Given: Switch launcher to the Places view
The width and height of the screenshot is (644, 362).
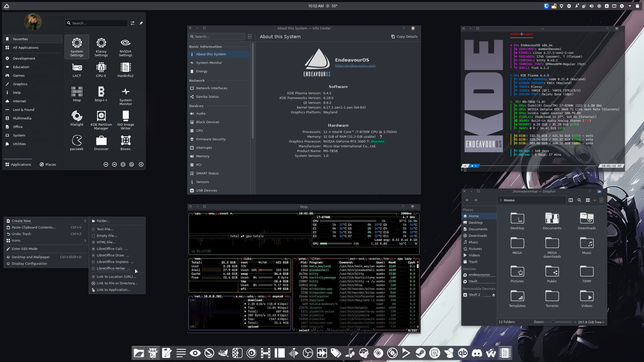Looking at the screenshot, I should tap(48, 164).
